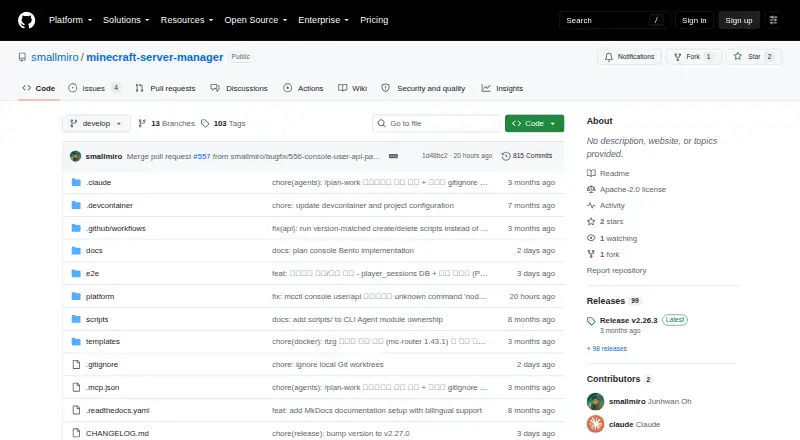
Task: Click the scripts folder icon
Action: click(76, 320)
